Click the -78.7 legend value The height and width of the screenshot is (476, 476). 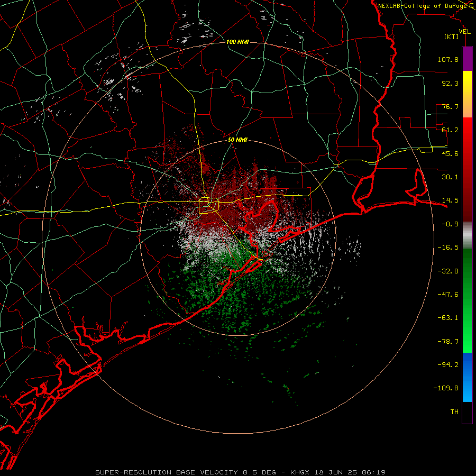coord(448,342)
